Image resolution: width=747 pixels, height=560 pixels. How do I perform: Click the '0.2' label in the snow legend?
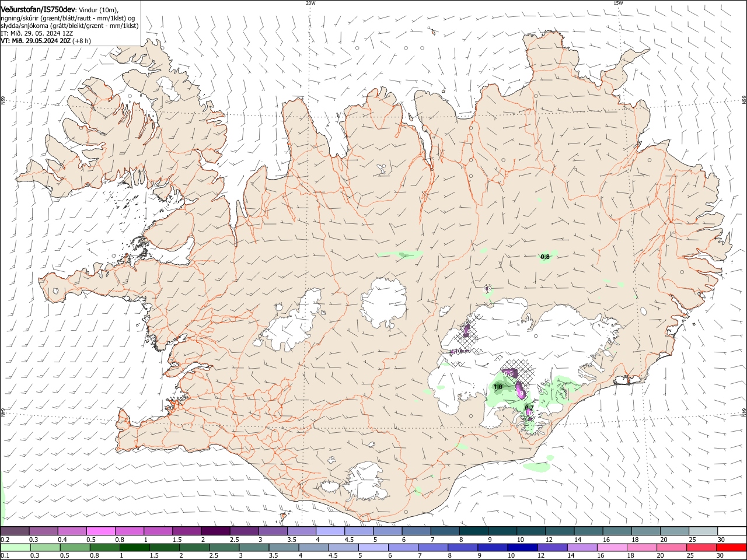coord(5,540)
